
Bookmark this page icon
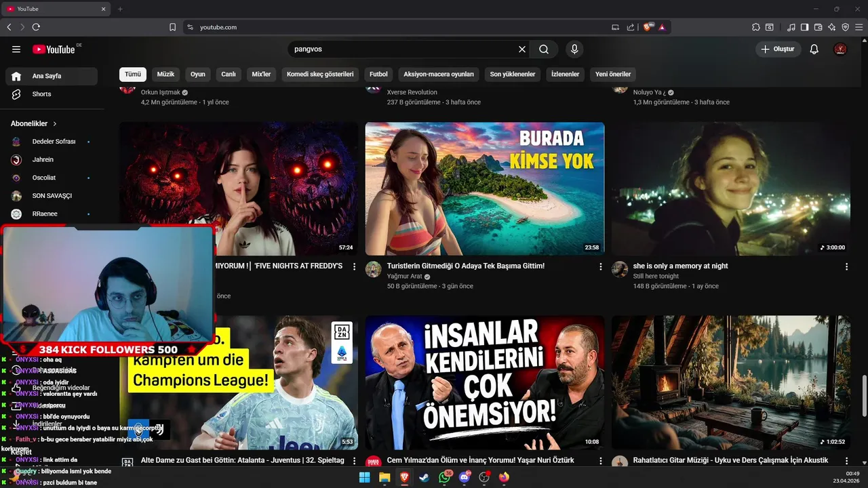click(172, 27)
